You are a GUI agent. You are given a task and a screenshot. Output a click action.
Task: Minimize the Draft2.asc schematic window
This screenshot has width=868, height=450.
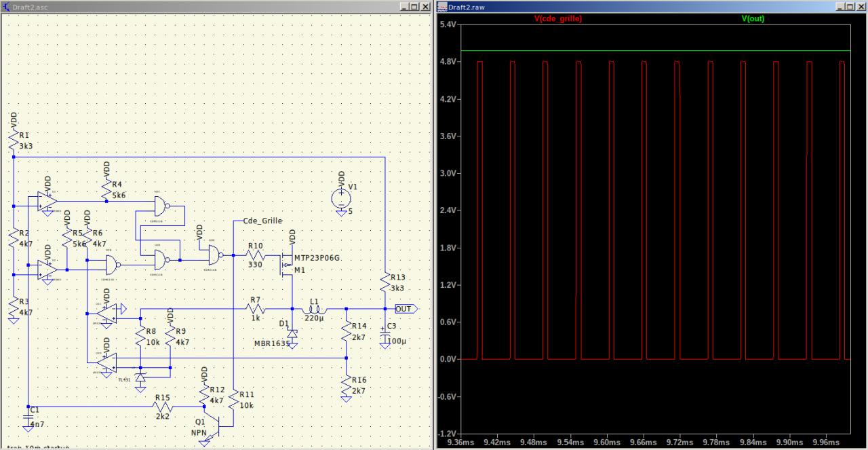[405, 6]
